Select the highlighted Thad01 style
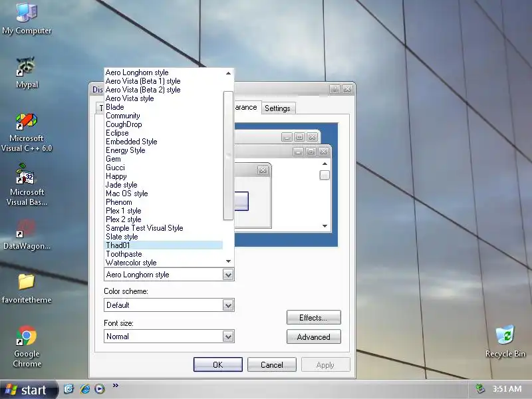The width and height of the screenshot is (532, 399). pos(163,245)
